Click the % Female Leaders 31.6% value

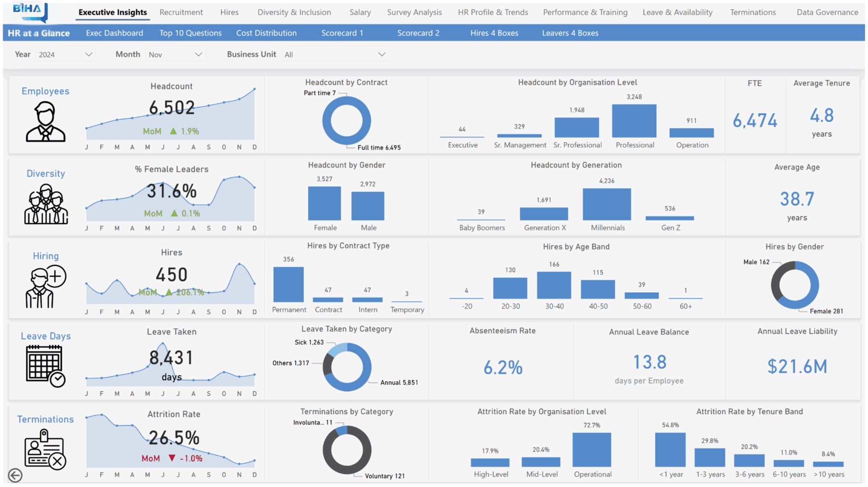(172, 191)
